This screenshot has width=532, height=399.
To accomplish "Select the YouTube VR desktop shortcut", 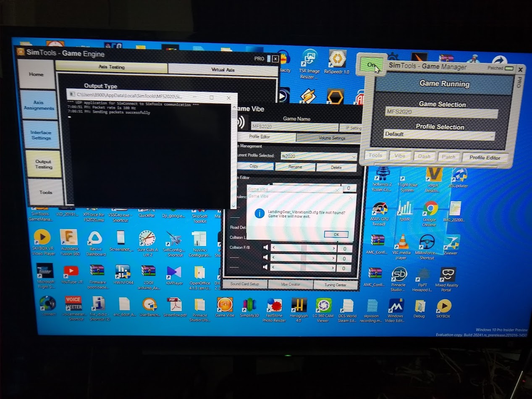I will click(71, 275).
